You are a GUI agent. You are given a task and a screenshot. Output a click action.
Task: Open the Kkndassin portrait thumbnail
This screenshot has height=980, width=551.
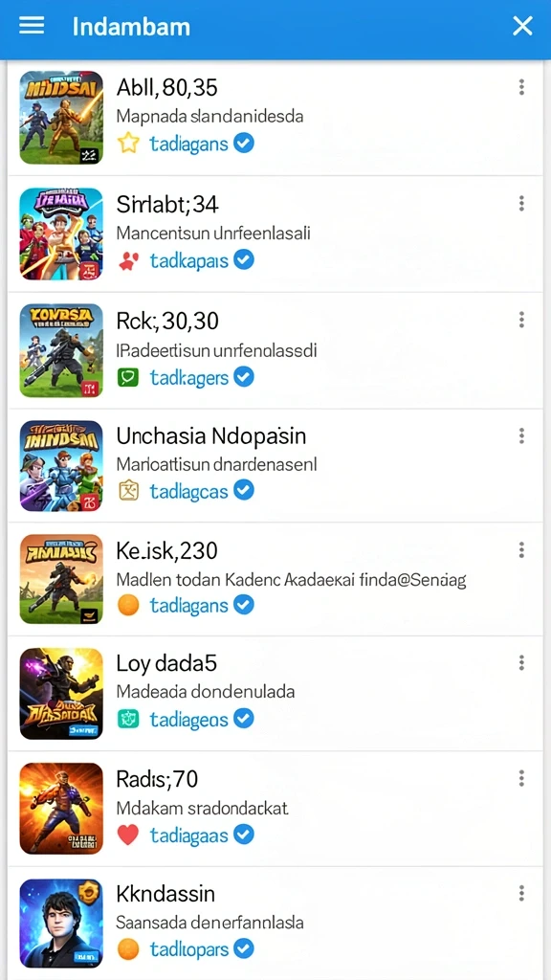coord(61,924)
